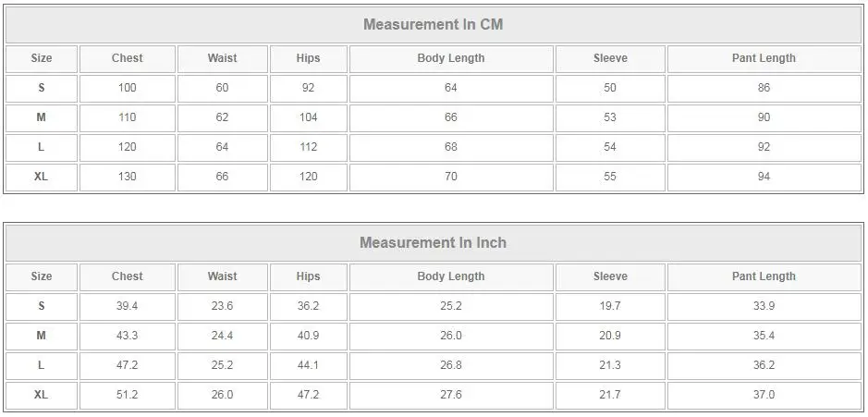
Task: Select the XL size row label in the CM table
Action: pos(42,177)
